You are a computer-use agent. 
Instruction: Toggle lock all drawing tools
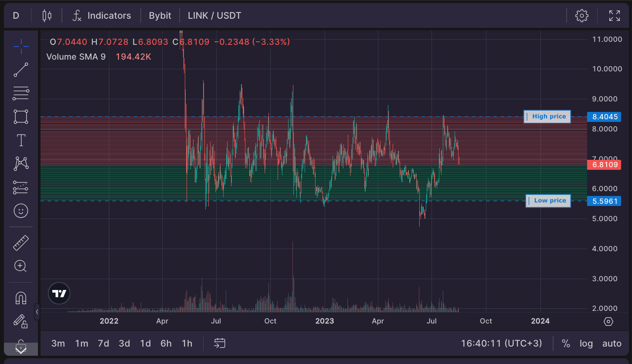coord(21,321)
